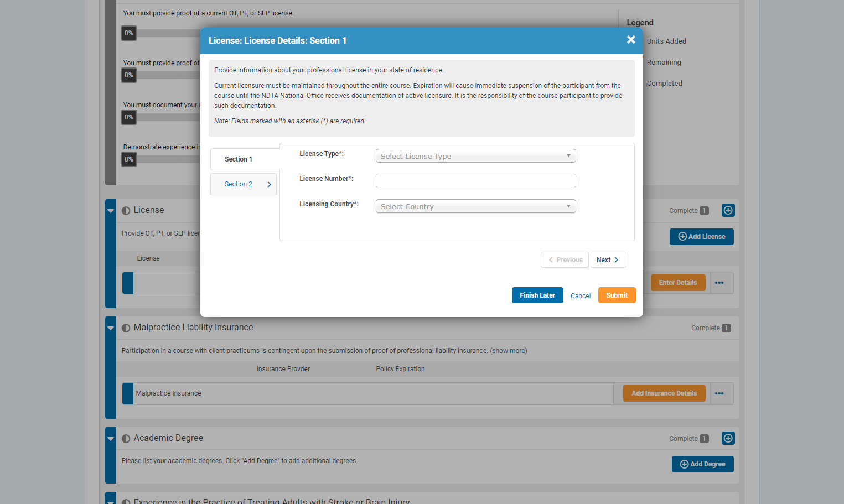Cancel the license details dialog
This screenshot has height=504, width=844.
[x=581, y=296]
